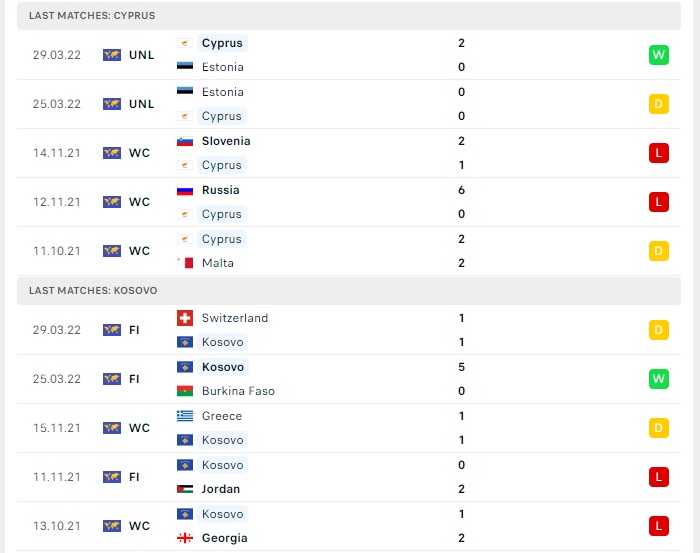Open the Jordan team link
The width and height of the screenshot is (700, 553).
pyautogui.click(x=221, y=489)
